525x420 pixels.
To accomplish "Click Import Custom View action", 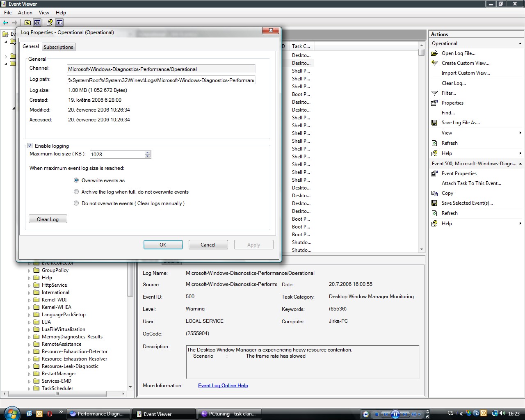I will (466, 73).
